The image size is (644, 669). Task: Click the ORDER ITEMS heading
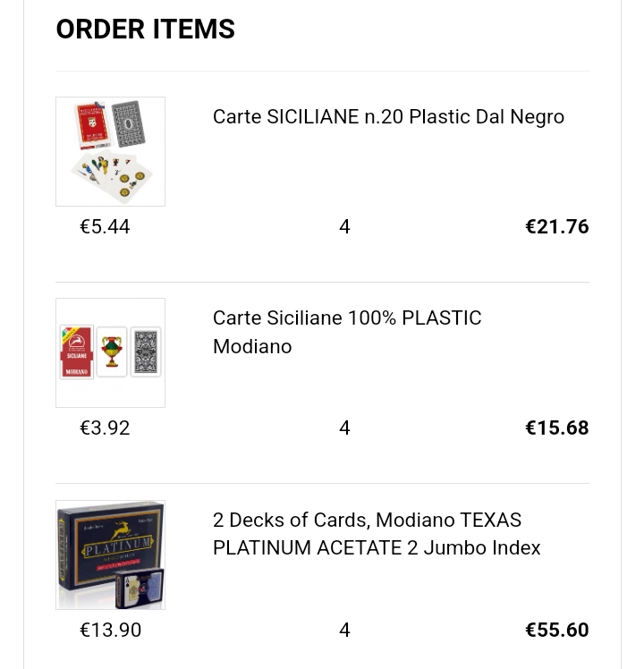pyautogui.click(x=146, y=29)
